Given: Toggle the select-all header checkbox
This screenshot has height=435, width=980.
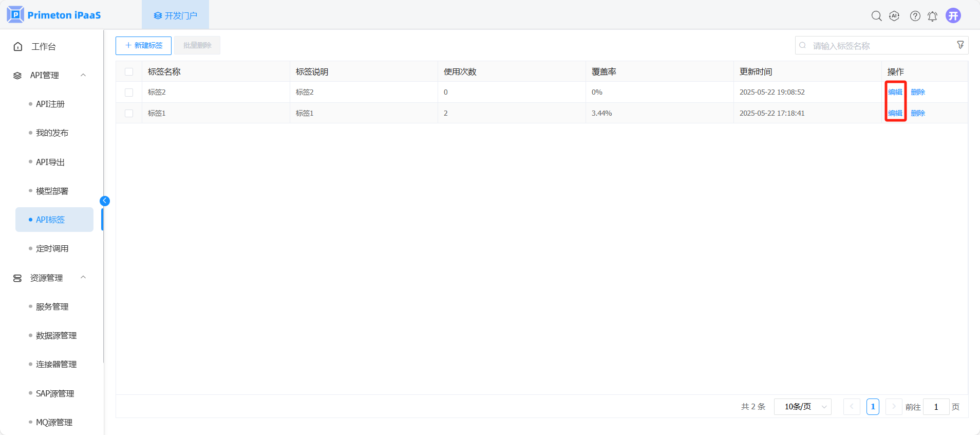Looking at the screenshot, I should coord(129,72).
